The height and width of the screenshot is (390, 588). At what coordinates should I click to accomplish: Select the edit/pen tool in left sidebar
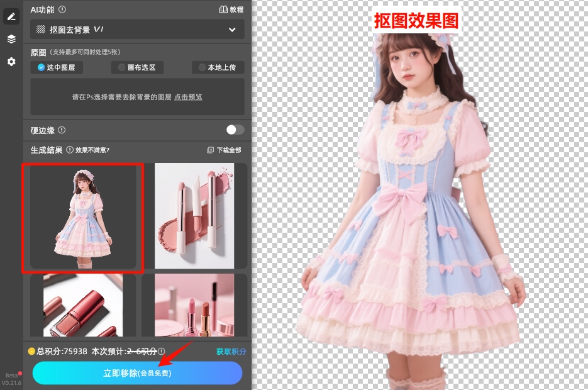(x=11, y=16)
